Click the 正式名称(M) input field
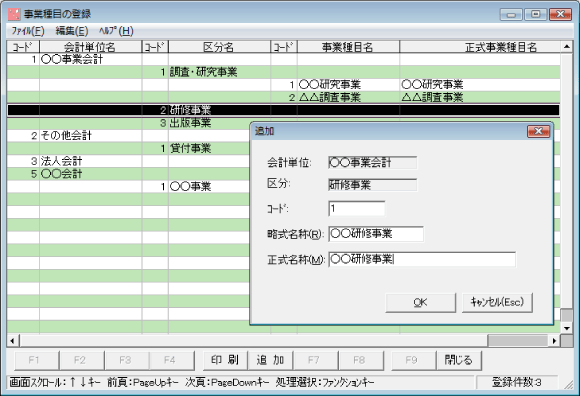The height and width of the screenshot is (396, 580). coord(422,260)
